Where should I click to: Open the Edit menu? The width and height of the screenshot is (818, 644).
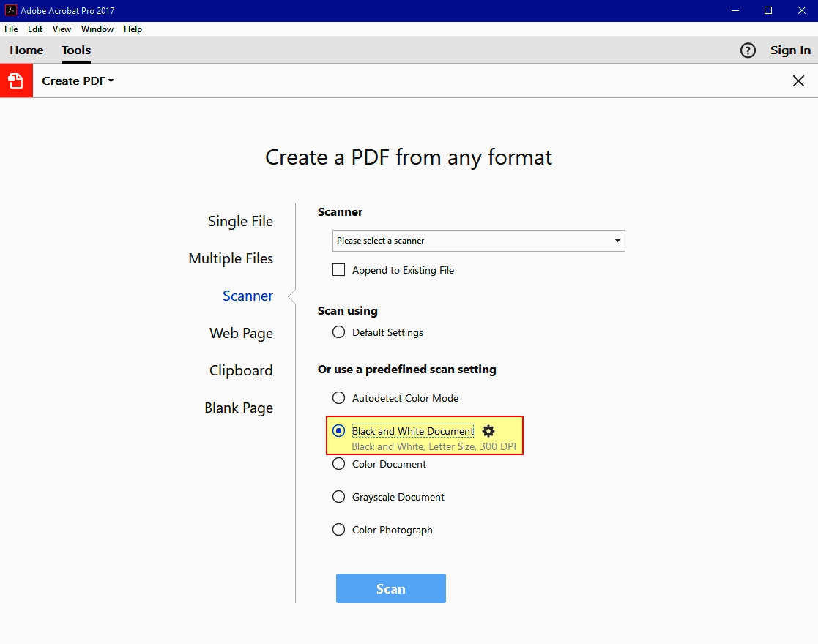(35, 29)
